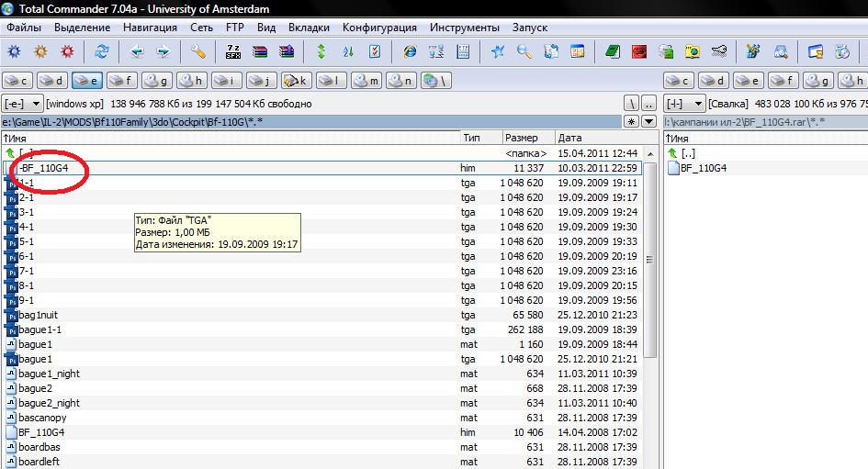This screenshot has width=868, height=469.
Task: Go forward with the right arrow icon
Action: [x=163, y=52]
